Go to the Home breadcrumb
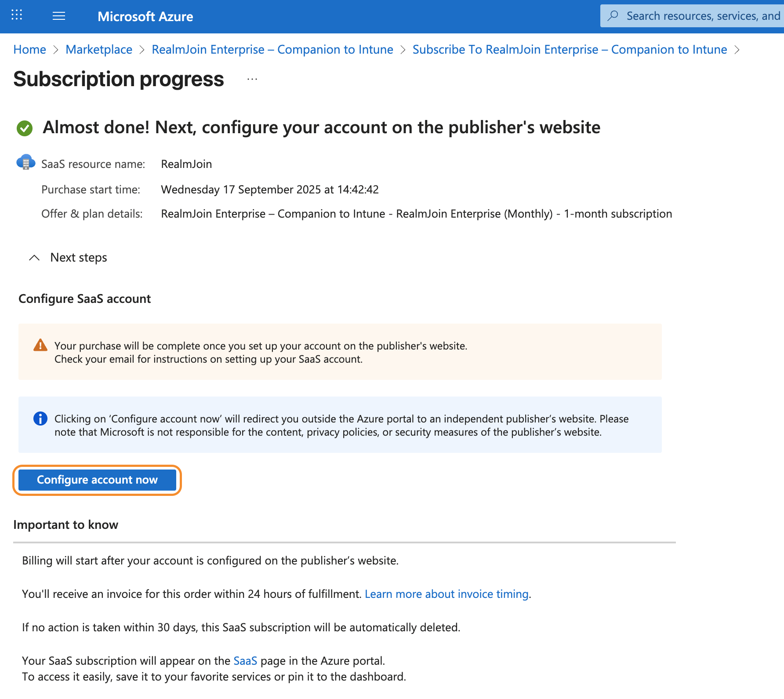784x699 pixels. [29, 50]
